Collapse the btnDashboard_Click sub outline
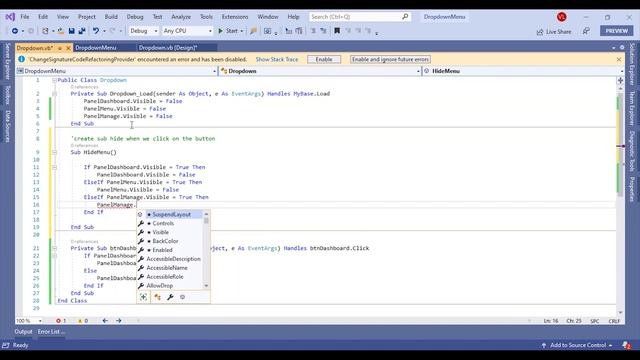 (54, 248)
